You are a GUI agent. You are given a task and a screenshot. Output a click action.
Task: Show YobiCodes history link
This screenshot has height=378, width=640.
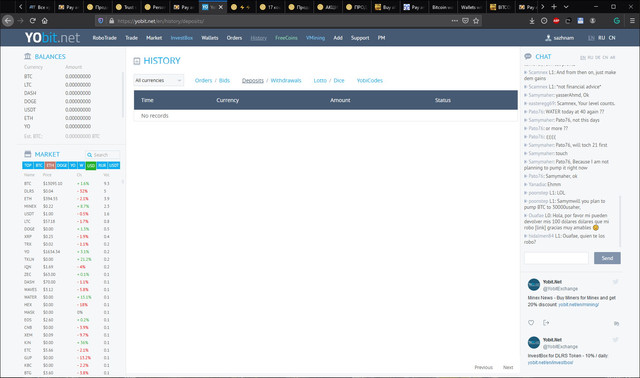(x=370, y=80)
